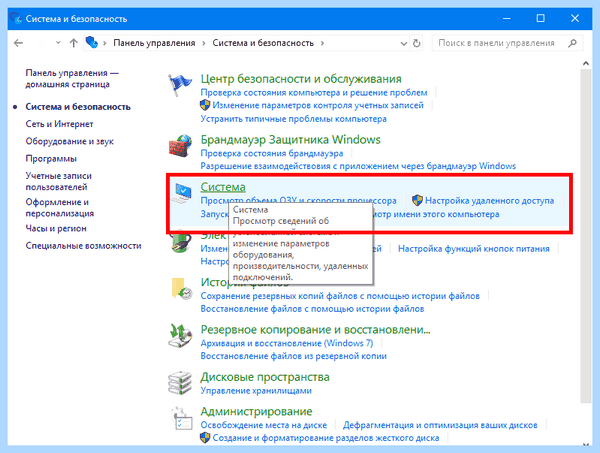Click the Security and Maintenance flag icon
The image size is (600, 453).
coord(179,85)
